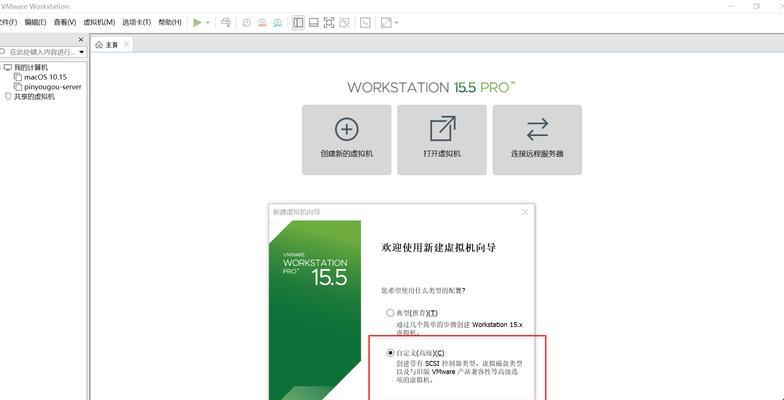Open the library search filter dropdown
Image resolution: width=784 pixels, height=400 pixels.
click(x=82, y=52)
